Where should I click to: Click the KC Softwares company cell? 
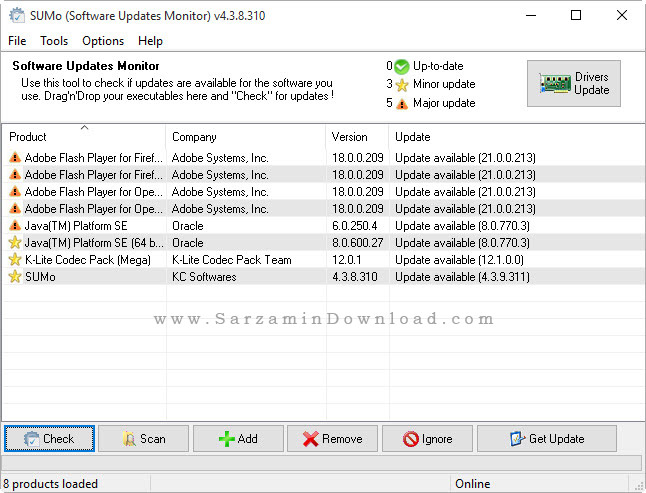tap(204, 277)
